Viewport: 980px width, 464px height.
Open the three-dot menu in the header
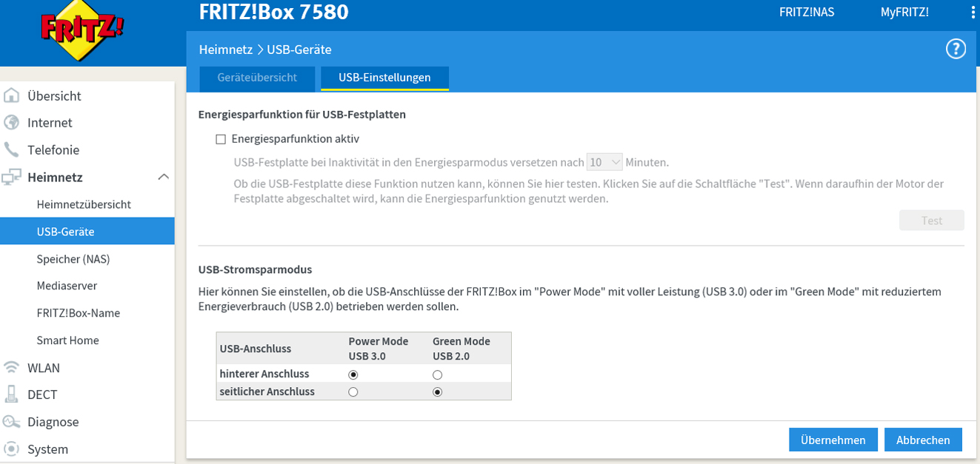point(973,13)
